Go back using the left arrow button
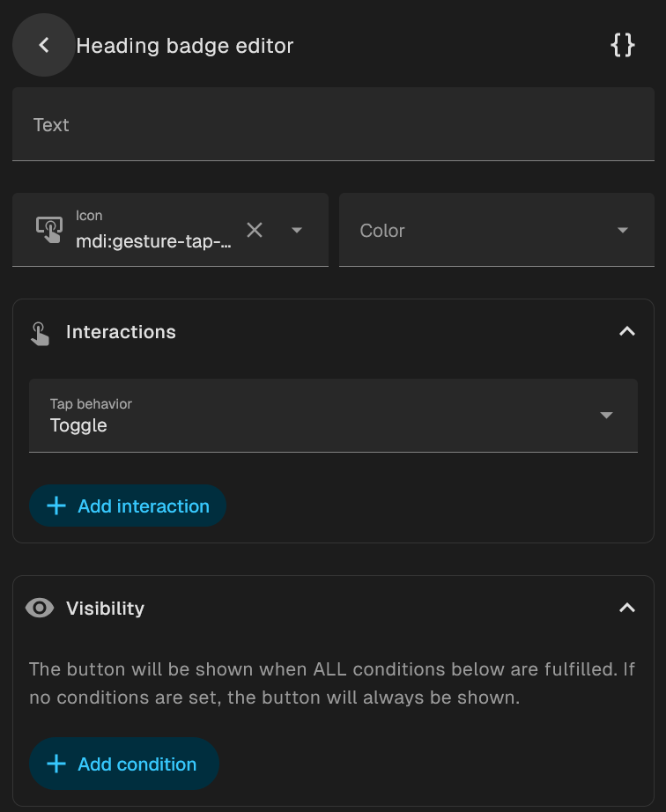Screen dimensions: 666x812 [43, 45]
